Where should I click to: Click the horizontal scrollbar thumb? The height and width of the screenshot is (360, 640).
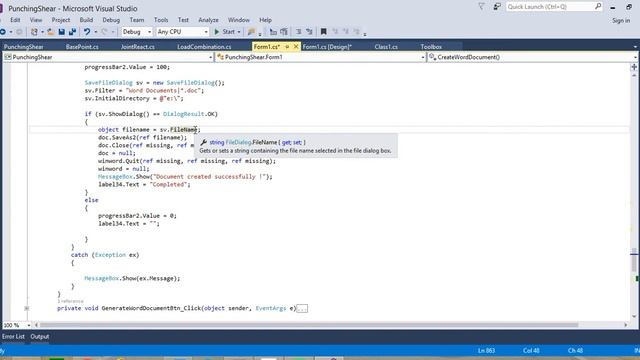point(309,325)
